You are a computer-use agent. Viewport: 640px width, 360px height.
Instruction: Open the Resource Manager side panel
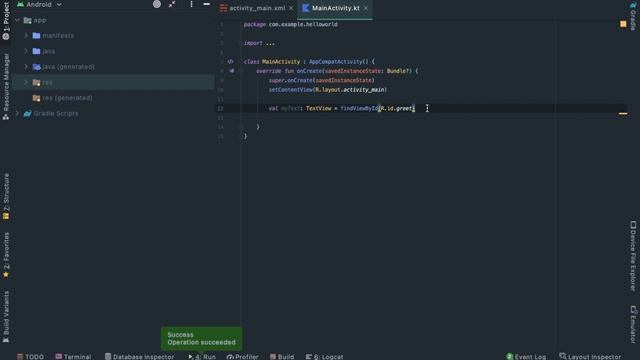(x=6, y=87)
